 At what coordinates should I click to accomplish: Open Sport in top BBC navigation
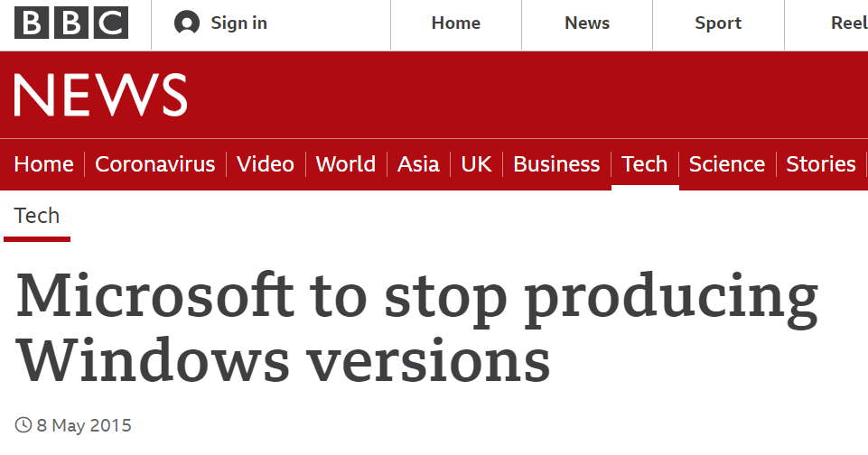pyautogui.click(x=718, y=23)
